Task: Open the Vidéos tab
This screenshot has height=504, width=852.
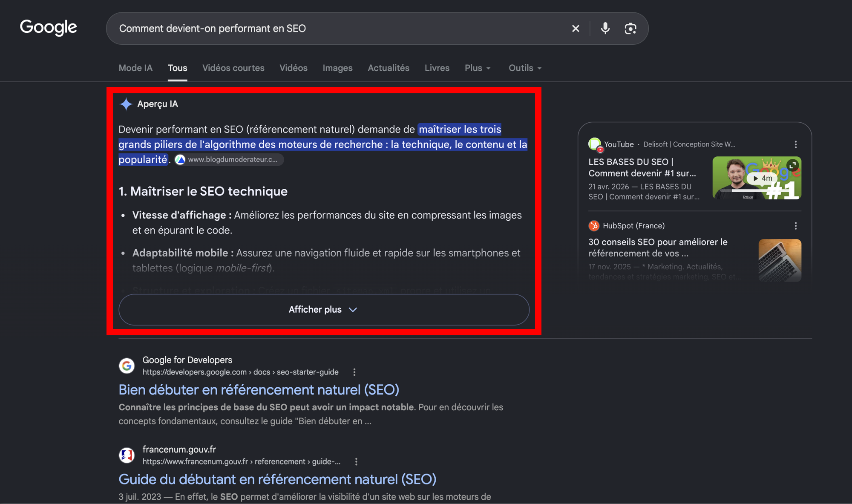Action: 294,68
